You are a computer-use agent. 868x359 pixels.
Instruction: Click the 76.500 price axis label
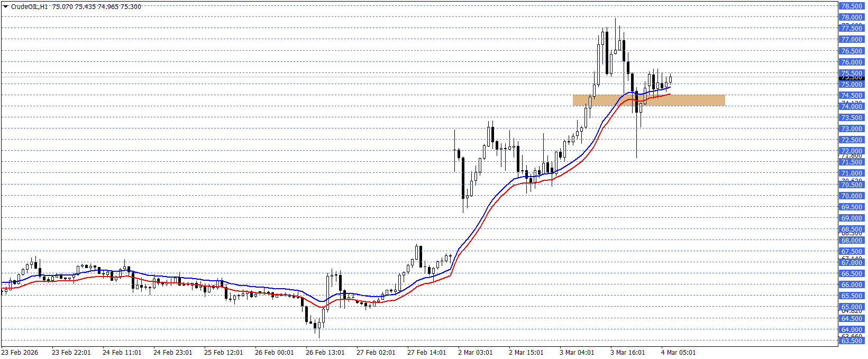(852, 51)
